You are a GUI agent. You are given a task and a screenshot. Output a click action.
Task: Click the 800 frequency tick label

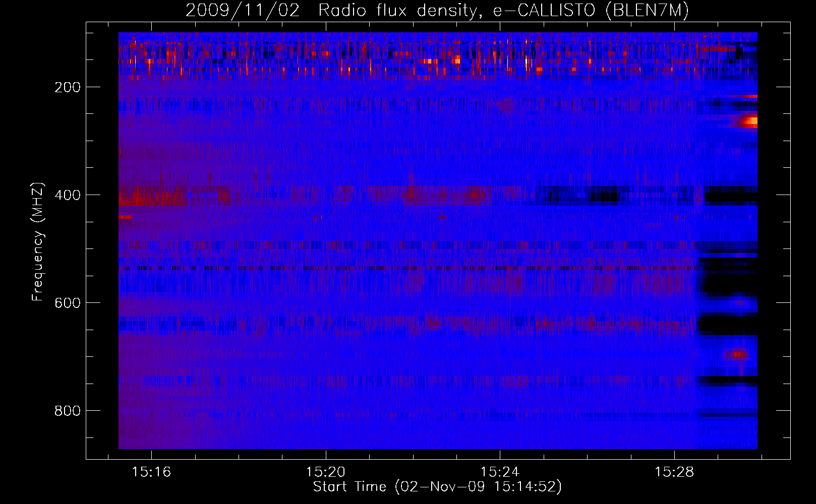point(68,411)
